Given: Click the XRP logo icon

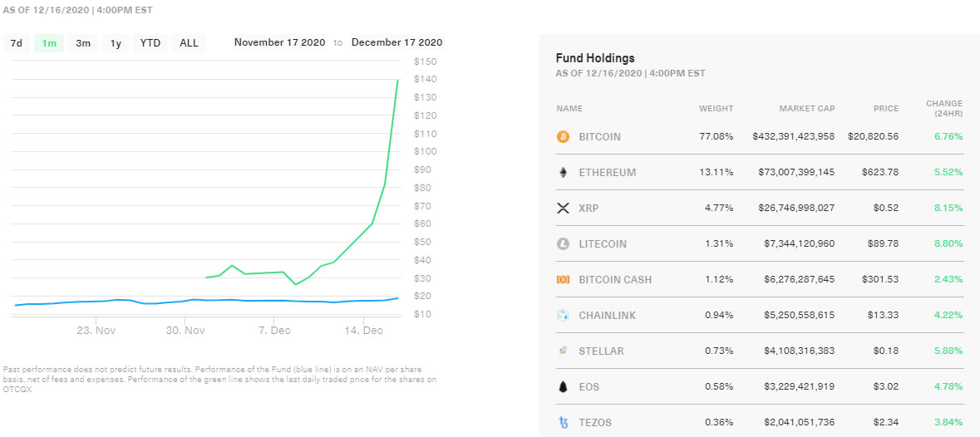Looking at the screenshot, I should click(563, 208).
